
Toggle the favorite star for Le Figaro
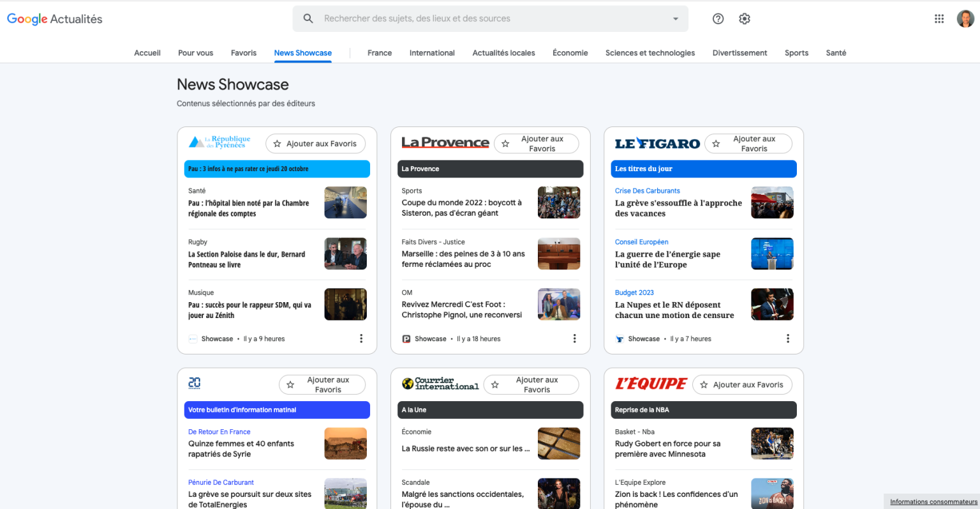point(716,144)
